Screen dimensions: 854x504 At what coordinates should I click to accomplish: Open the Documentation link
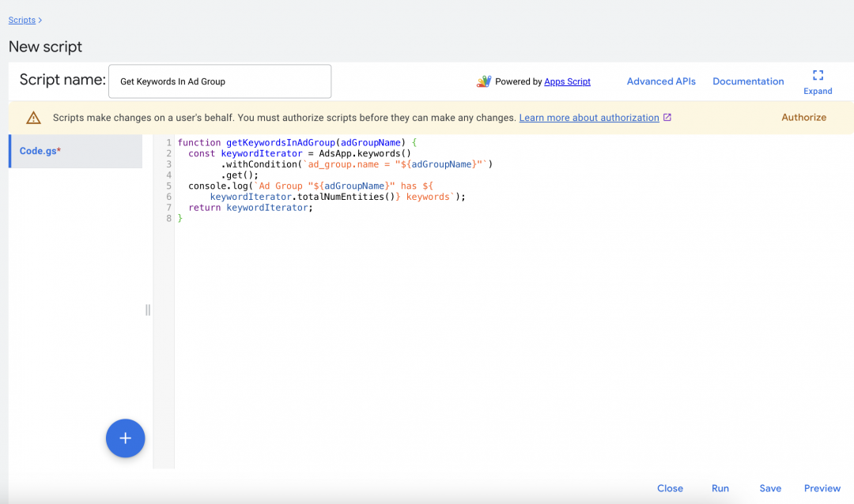[x=748, y=81]
